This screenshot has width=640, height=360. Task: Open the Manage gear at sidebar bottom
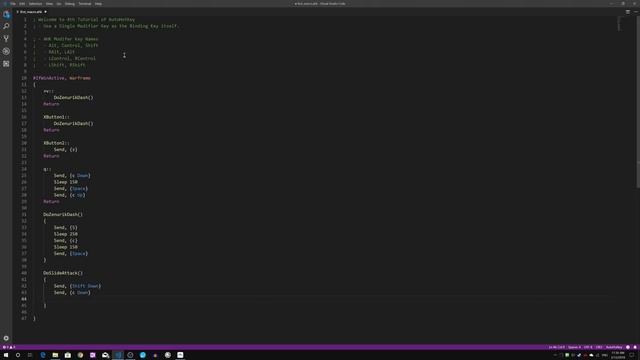(x=6, y=338)
